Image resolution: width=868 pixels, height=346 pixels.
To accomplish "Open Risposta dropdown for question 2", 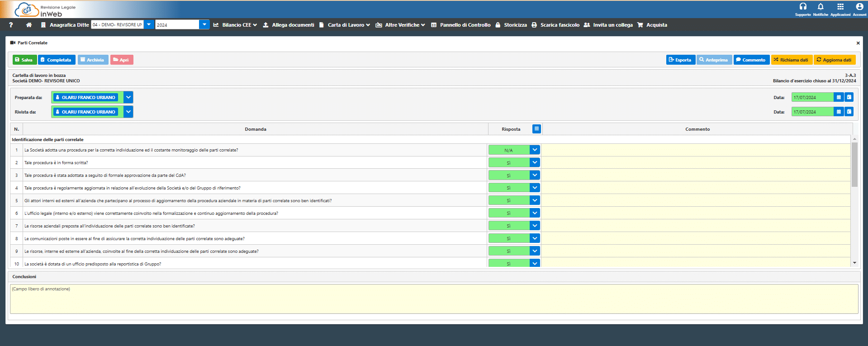I will click(x=535, y=162).
